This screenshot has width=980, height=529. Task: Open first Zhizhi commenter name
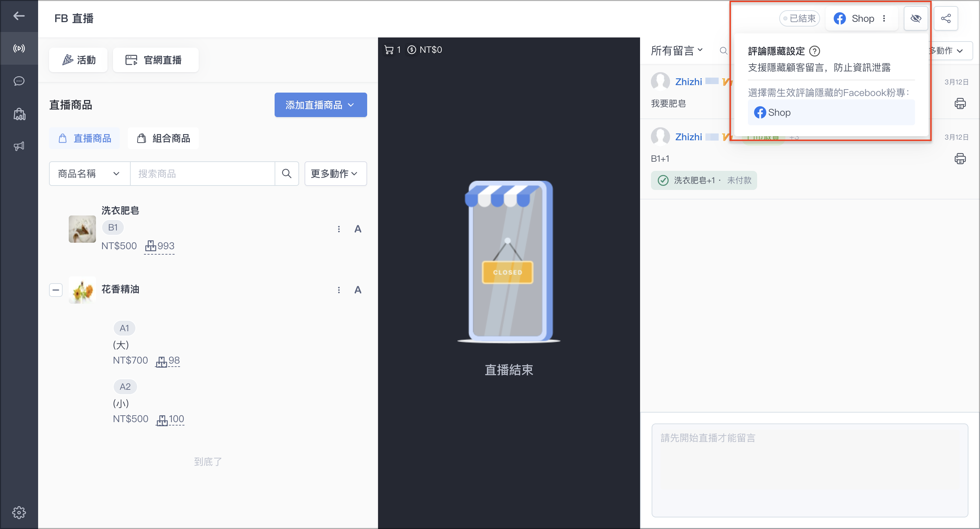coord(688,82)
